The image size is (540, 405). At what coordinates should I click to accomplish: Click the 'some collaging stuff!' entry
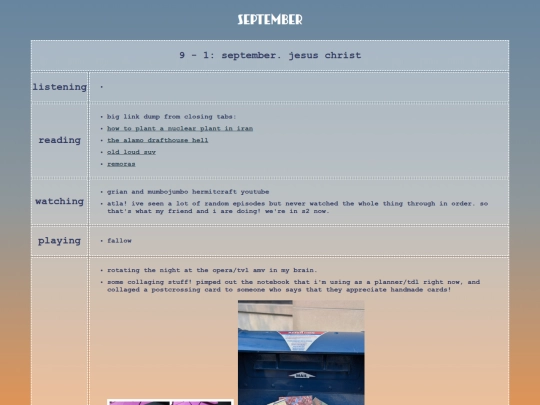[293, 286]
